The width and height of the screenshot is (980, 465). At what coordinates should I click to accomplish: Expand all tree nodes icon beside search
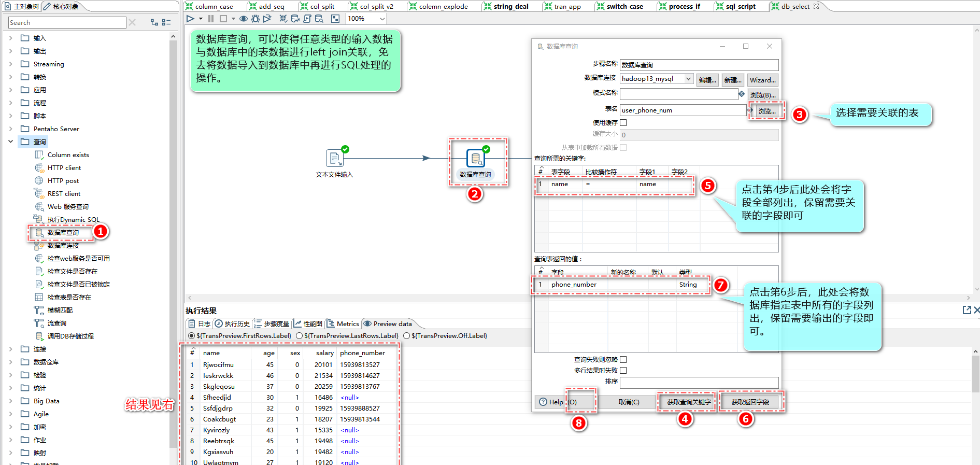(x=154, y=22)
